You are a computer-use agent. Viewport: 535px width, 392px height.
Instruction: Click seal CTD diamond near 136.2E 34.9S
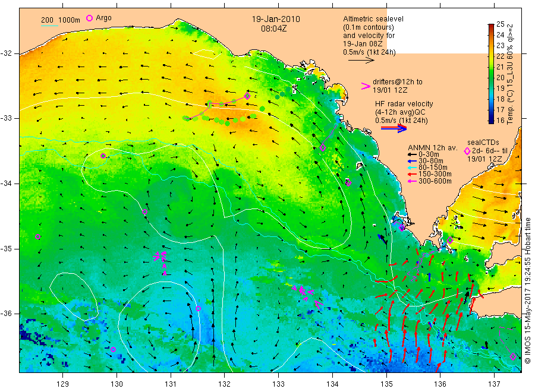450,241
